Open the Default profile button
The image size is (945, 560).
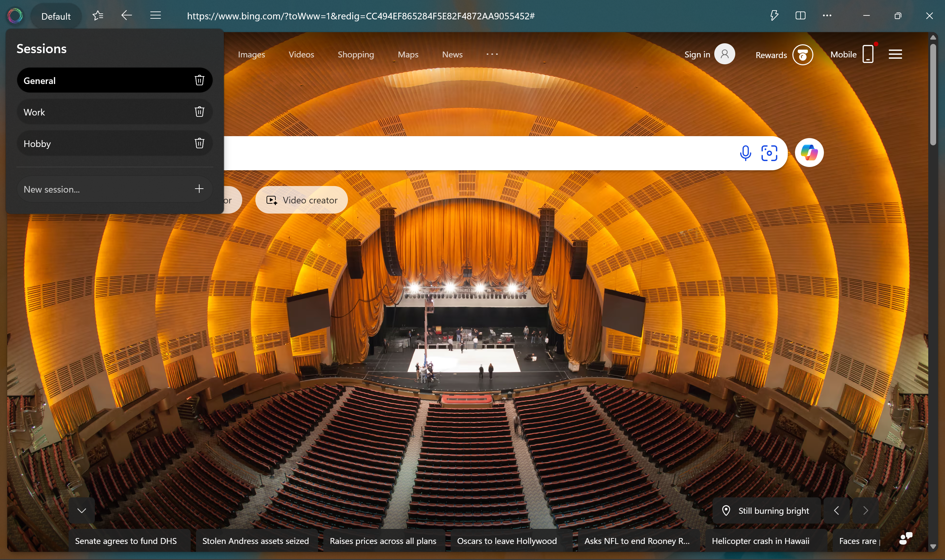[x=56, y=16]
